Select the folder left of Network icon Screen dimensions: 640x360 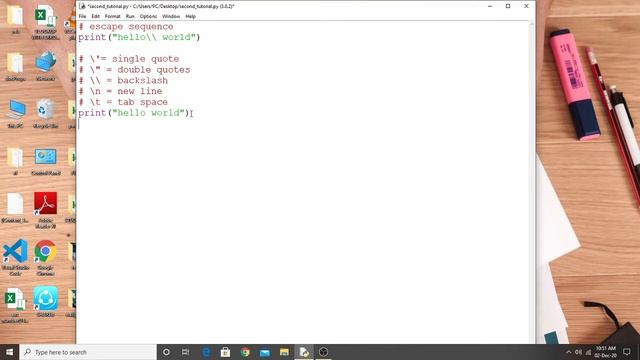click(16, 66)
